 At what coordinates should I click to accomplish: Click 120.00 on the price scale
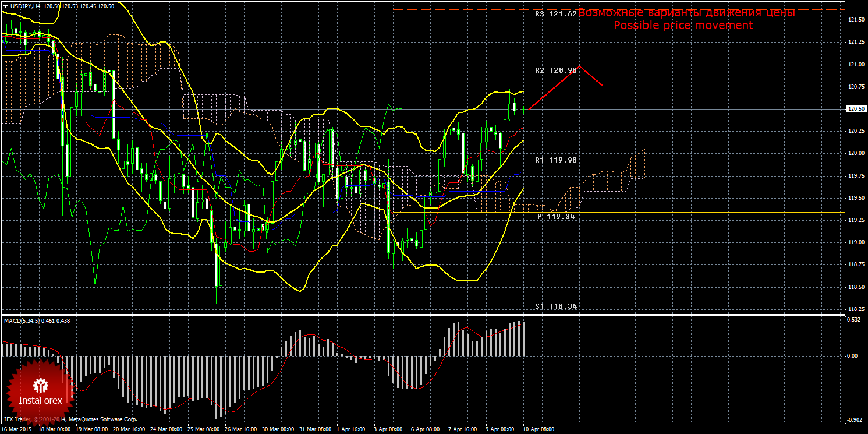pyautogui.click(x=856, y=154)
